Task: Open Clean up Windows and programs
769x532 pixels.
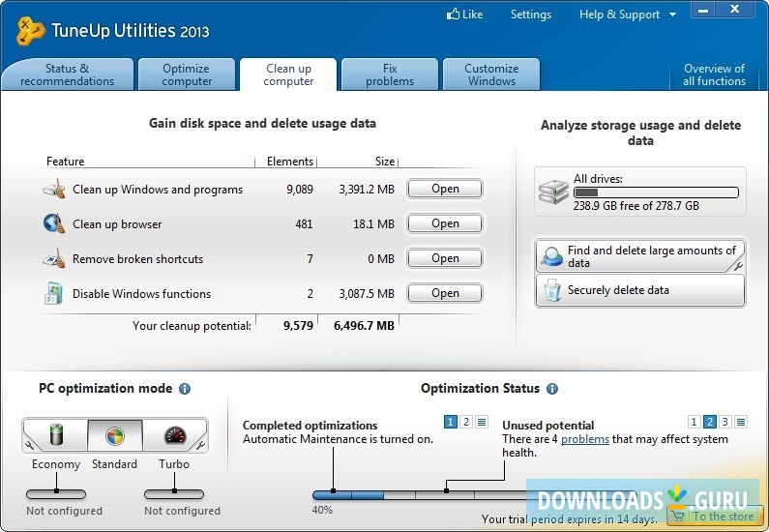Action: pos(445,189)
